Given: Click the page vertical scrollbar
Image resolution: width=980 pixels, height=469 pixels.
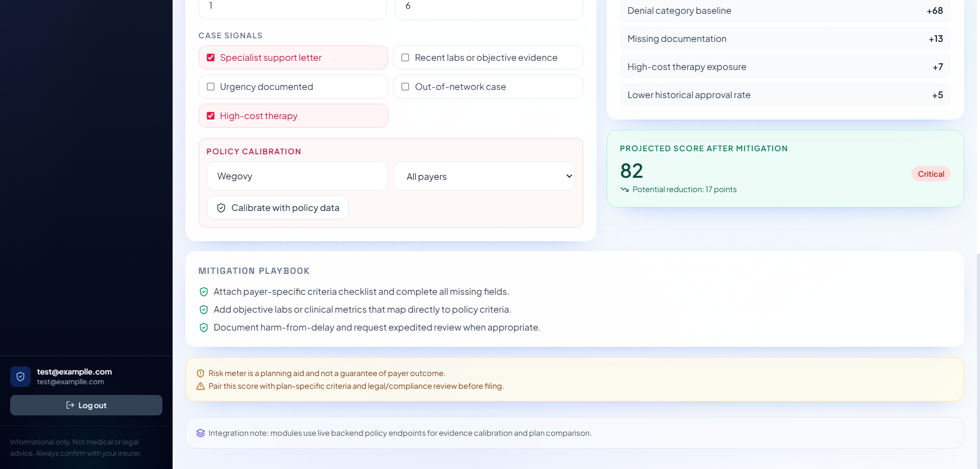Looking at the screenshot, I should [x=977, y=360].
